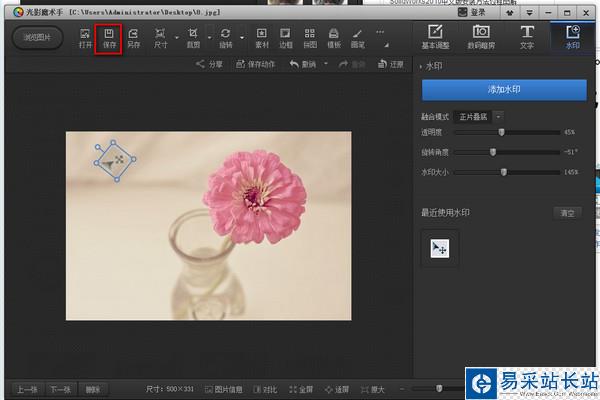Select the 画笔 brush tool
Image resolution: width=600 pixels, height=400 pixels.
[x=357, y=38]
